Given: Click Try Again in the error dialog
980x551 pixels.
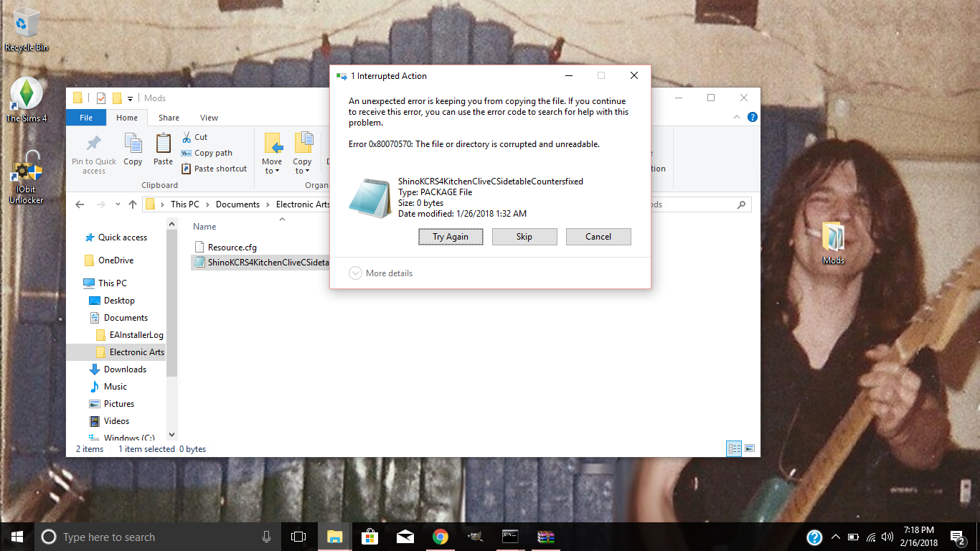Looking at the screenshot, I should (451, 237).
